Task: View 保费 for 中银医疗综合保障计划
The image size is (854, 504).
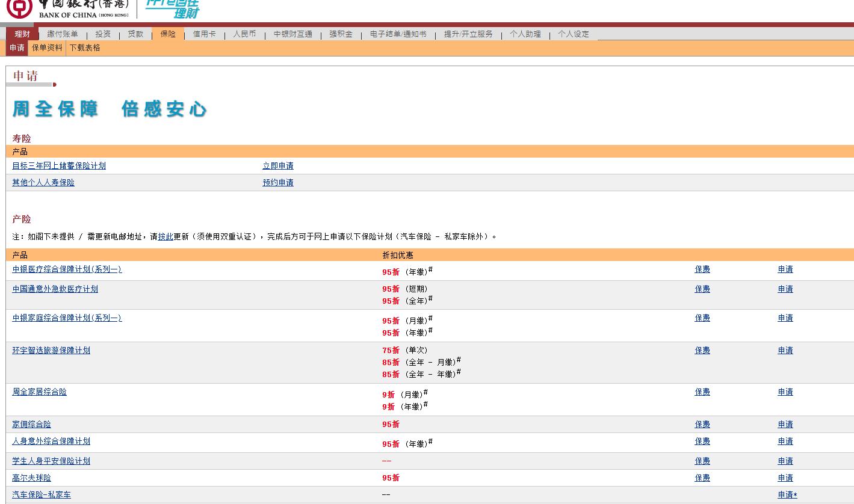Action: (x=702, y=269)
